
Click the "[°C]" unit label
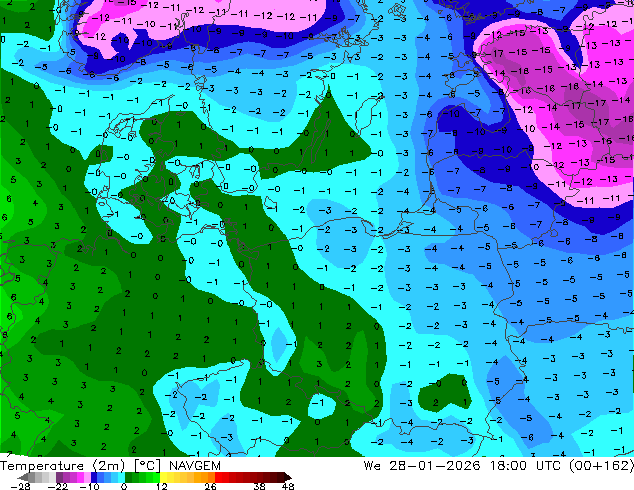tap(147, 466)
